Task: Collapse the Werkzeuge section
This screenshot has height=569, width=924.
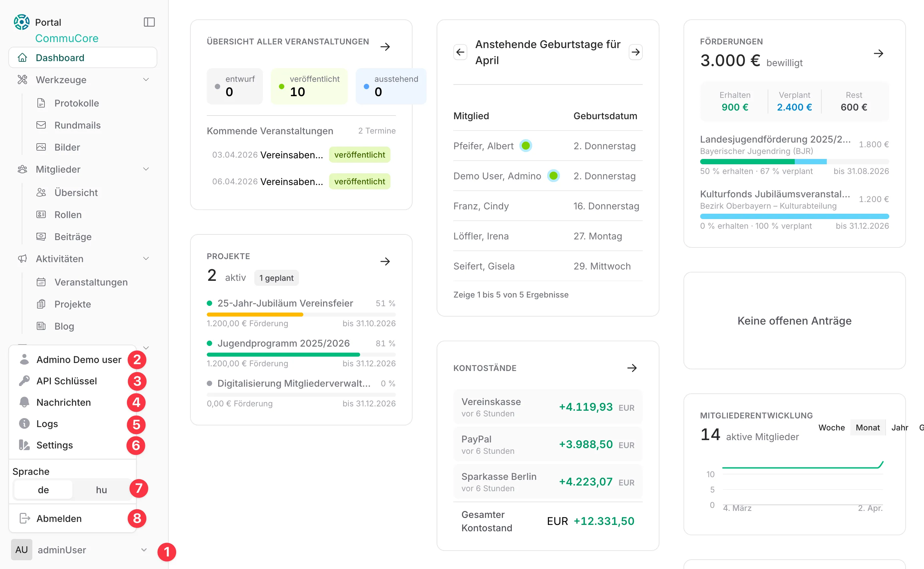Action: click(146, 80)
